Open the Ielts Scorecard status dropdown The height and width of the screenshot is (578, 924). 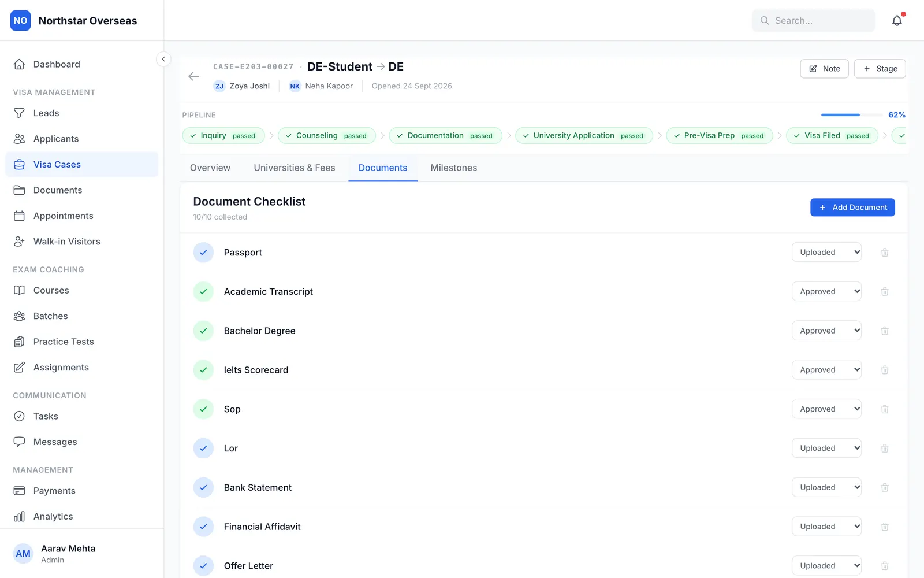pyautogui.click(x=826, y=370)
